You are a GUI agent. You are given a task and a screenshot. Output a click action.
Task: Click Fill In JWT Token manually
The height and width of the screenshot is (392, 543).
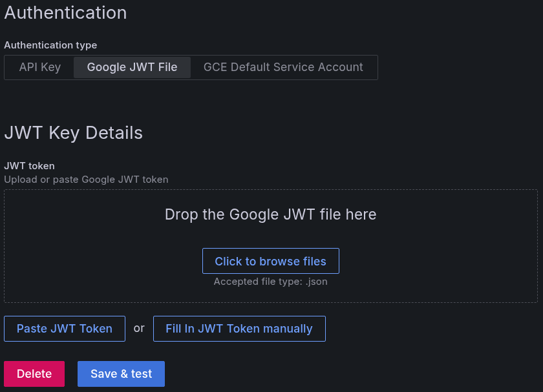pyautogui.click(x=239, y=329)
